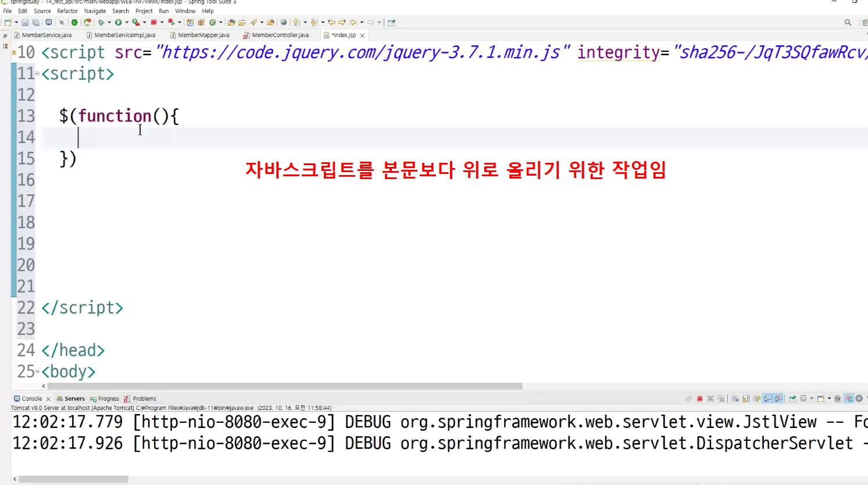Click the Run Last Tool icon
The image size is (868, 485).
[135, 22]
